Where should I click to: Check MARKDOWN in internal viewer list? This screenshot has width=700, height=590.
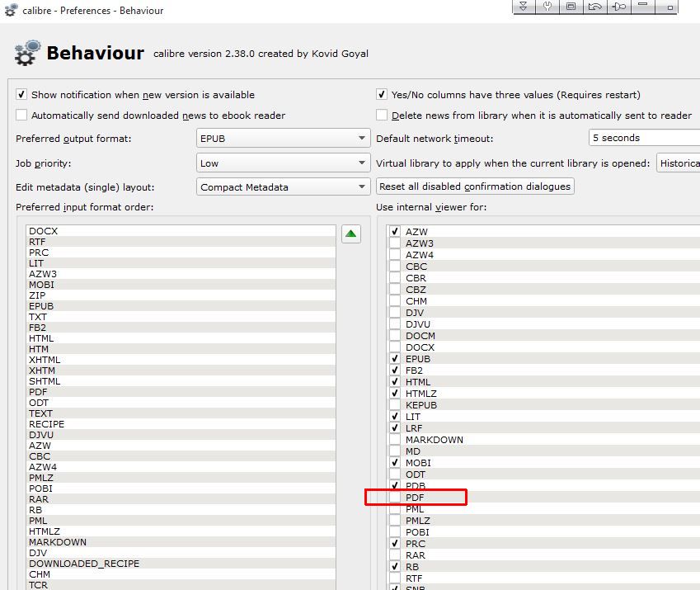point(395,440)
